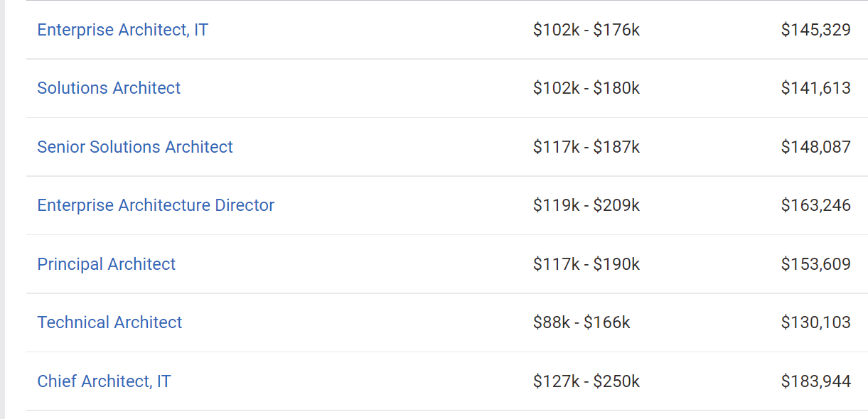The height and width of the screenshot is (419, 868).
Task: Select the $141,613 average salary value
Action: 815,88
